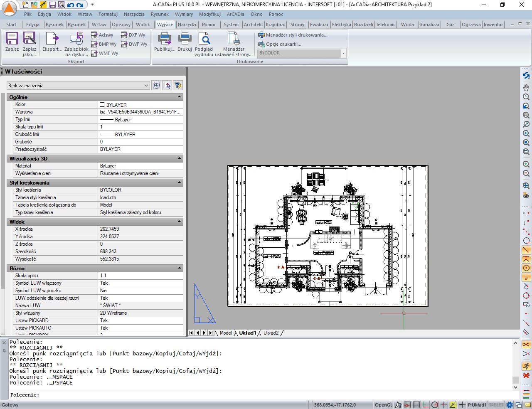Click the WMF Wy export button
The width and height of the screenshot is (532, 409).
[x=105, y=53]
